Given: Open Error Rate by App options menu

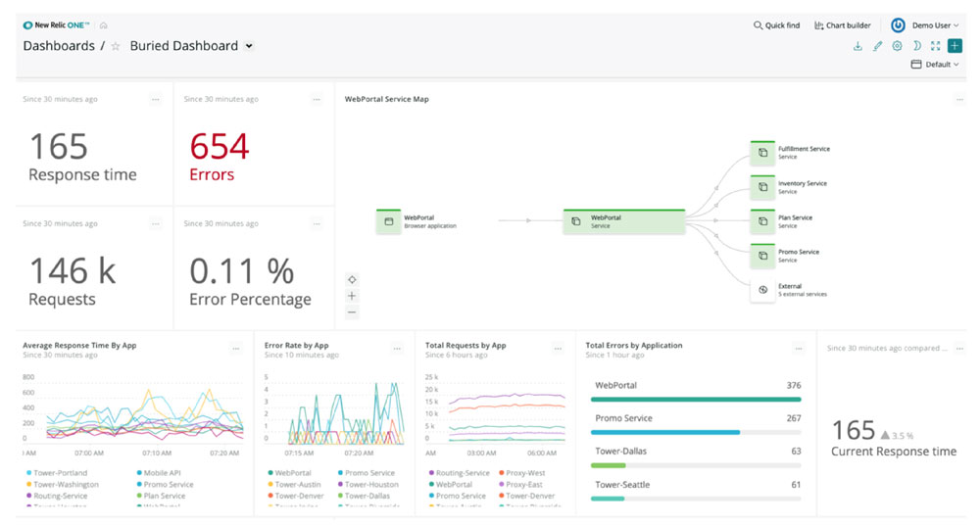Looking at the screenshot, I should 397,349.
